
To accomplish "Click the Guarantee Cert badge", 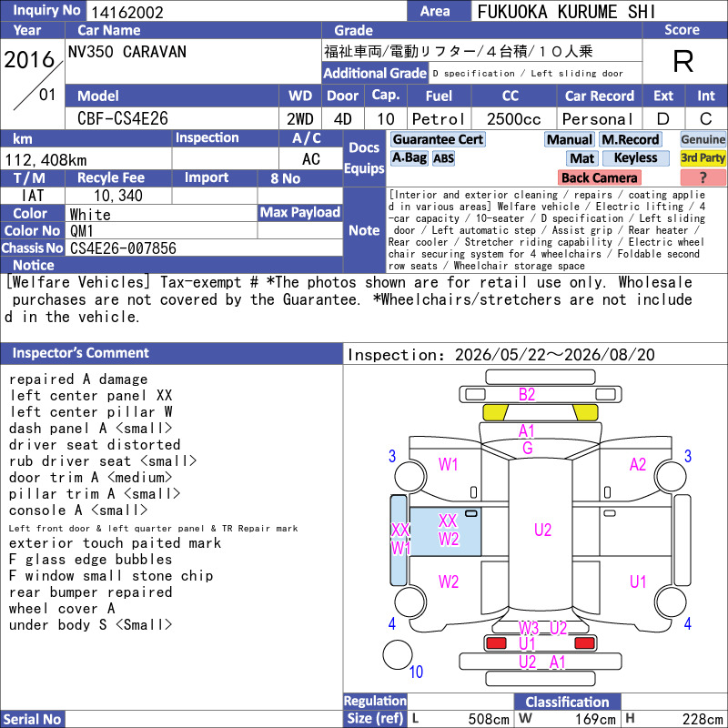I will (x=438, y=139).
